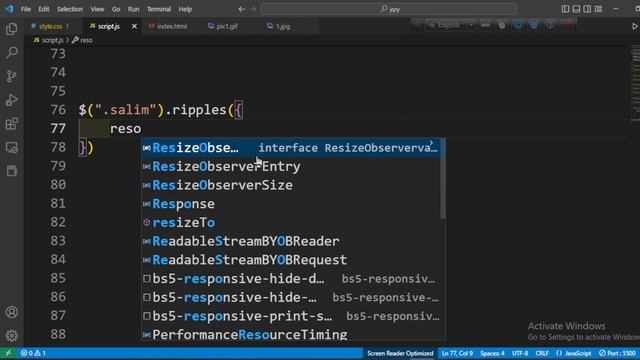Open the Edit menu

(x=44, y=9)
